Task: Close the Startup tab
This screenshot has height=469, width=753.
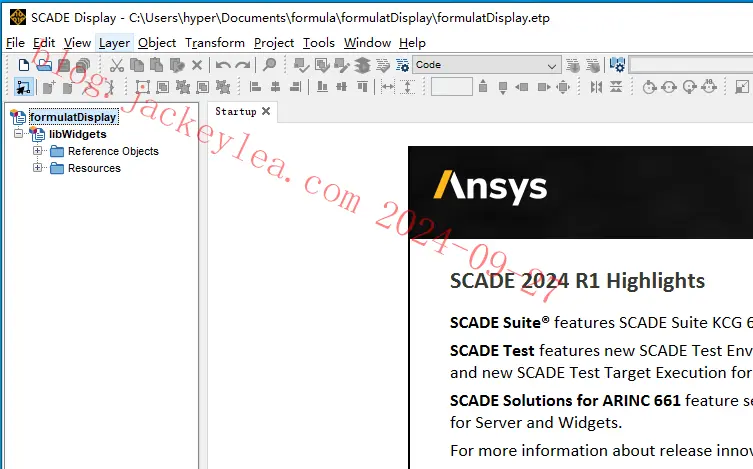Action: (x=266, y=111)
